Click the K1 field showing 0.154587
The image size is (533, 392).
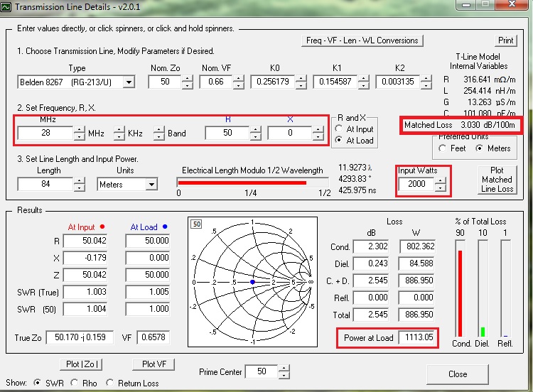(x=335, y=82)
